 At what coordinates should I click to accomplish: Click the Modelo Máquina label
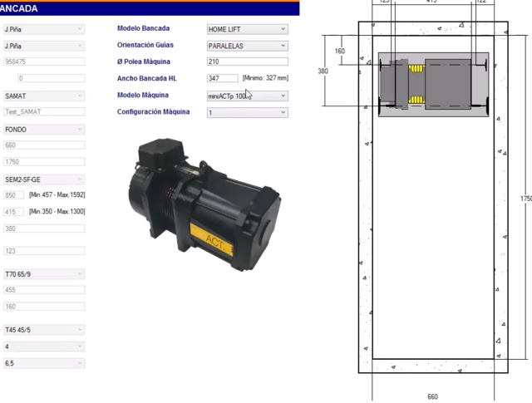(142, 95)
